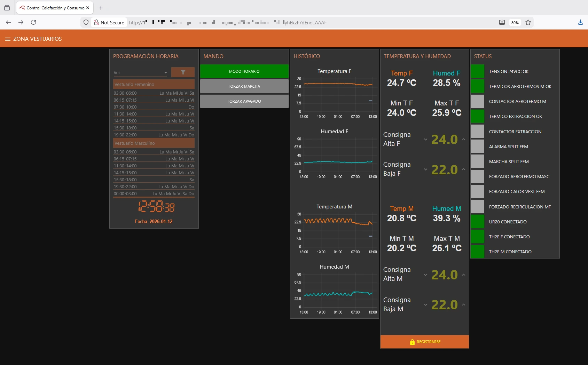Open the browser downloads arrow icon
The width and height of the screenshot is (588, 365).
tap(580, 22)
